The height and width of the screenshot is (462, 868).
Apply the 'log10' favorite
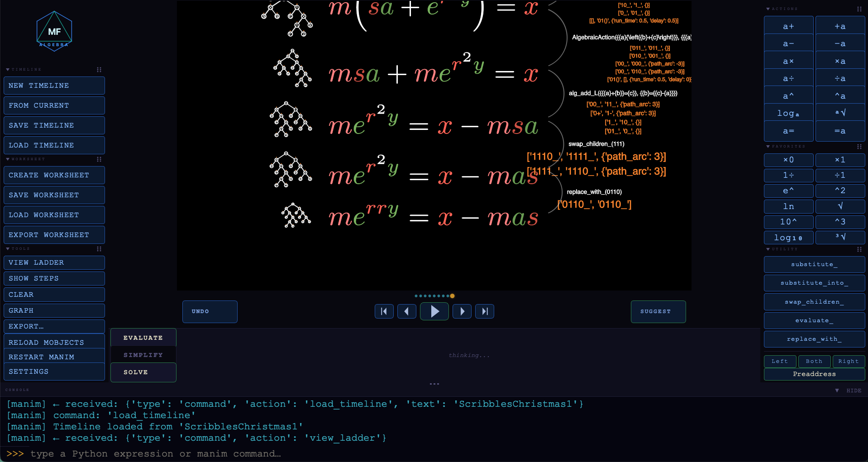788,238
